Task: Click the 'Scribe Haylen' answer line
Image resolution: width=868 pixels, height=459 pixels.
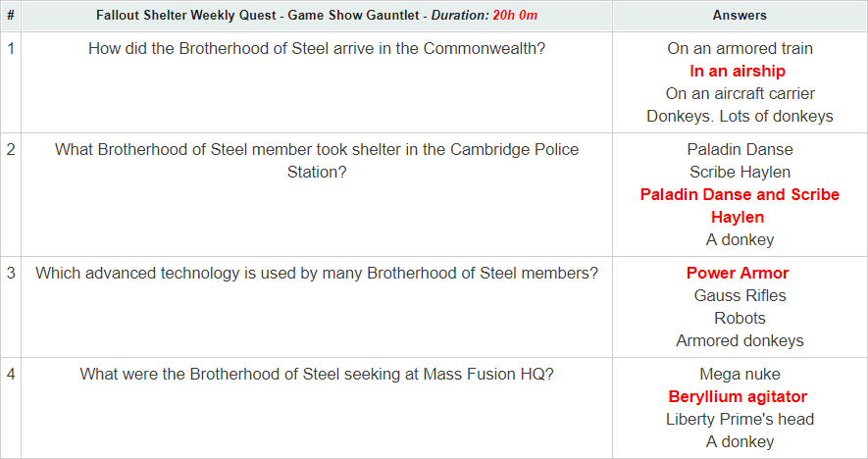Action: pyautogui.click(x=740, y=172)
